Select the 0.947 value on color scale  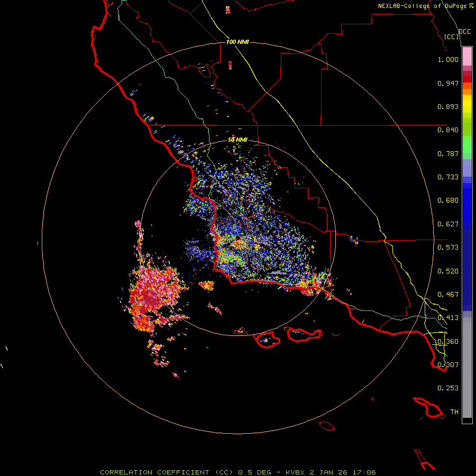pos(448,83)
